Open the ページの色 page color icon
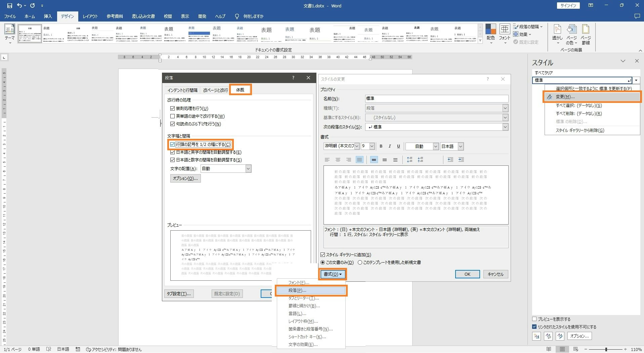This screenshot has width=644, height=353. (x=571, y=34)
